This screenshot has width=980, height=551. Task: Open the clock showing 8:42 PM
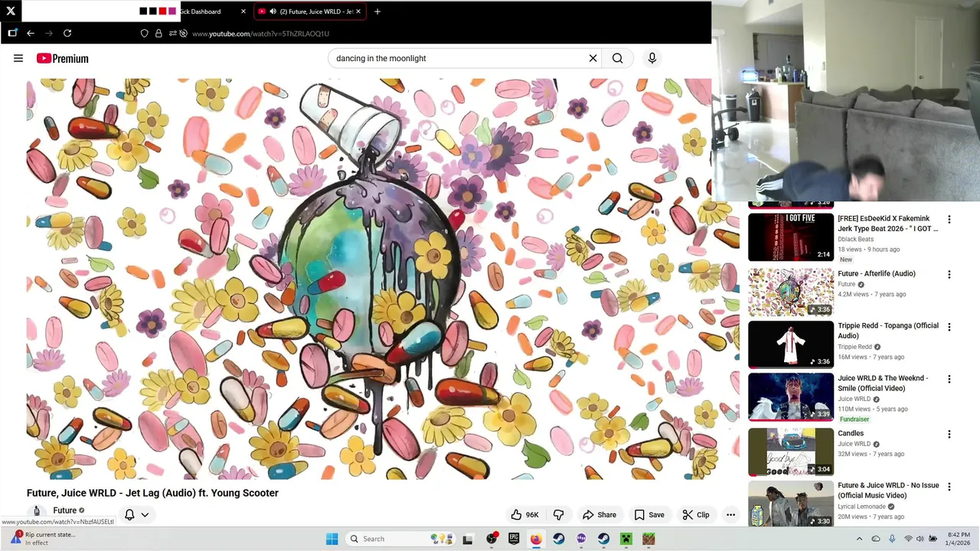tap(959, 539)
